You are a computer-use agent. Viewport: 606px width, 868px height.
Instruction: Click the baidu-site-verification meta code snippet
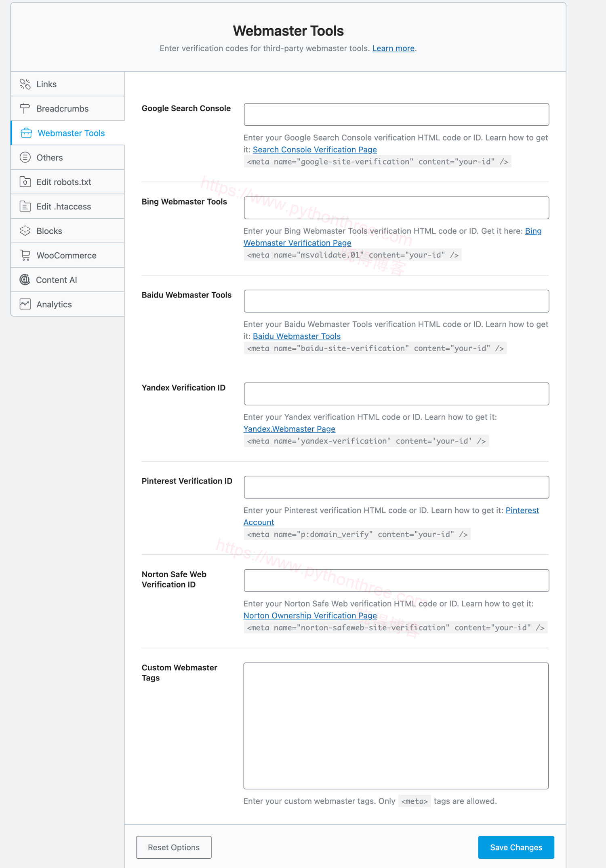[x=375, y=348]
